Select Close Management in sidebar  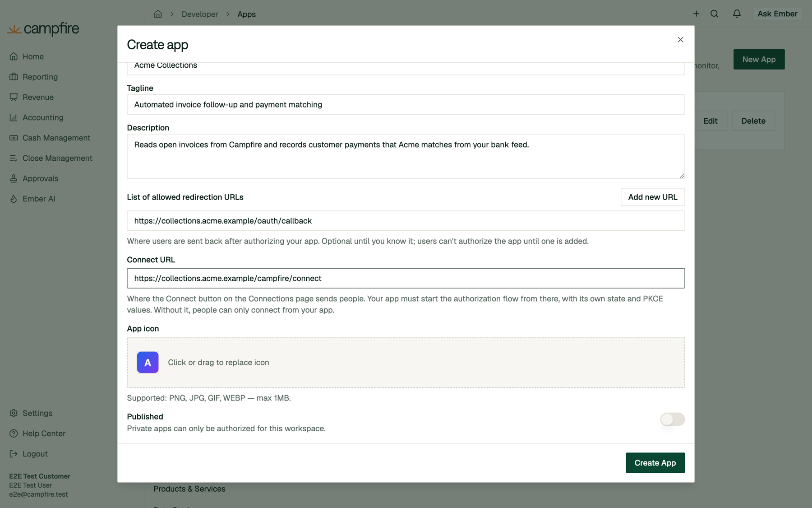click(x=57, y=158)
